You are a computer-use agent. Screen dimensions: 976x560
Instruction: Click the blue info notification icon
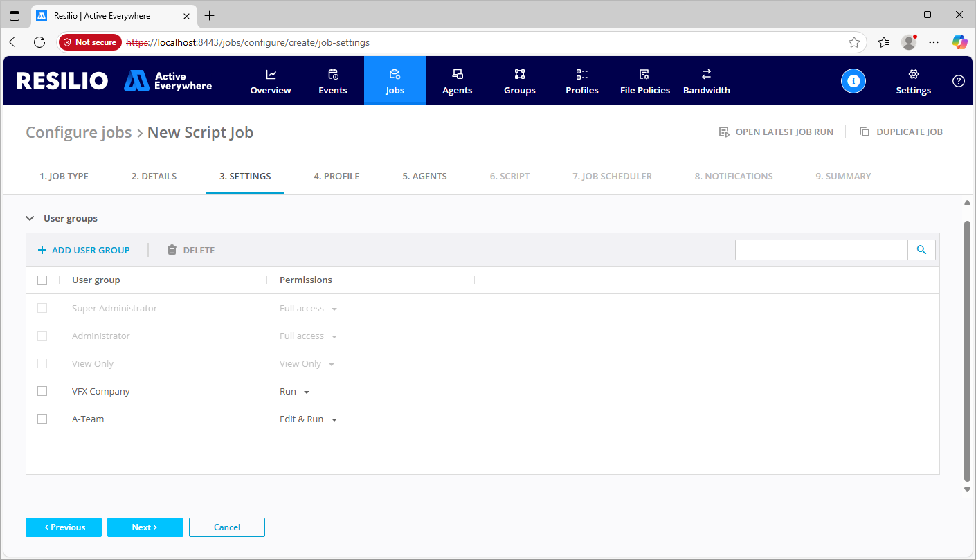pos(853,81)
